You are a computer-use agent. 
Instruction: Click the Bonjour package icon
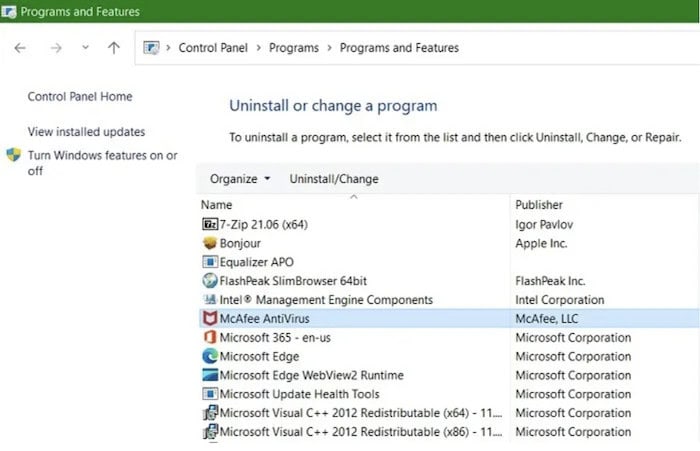210,243
